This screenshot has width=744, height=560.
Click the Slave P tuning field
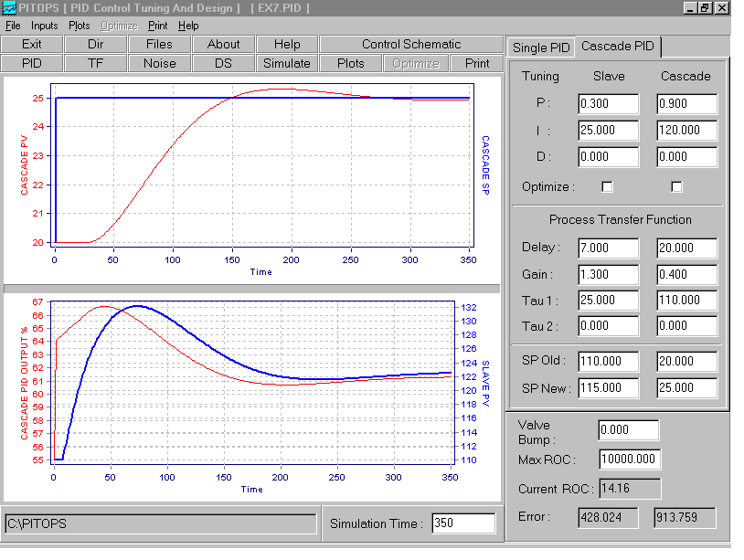[608, 104]
